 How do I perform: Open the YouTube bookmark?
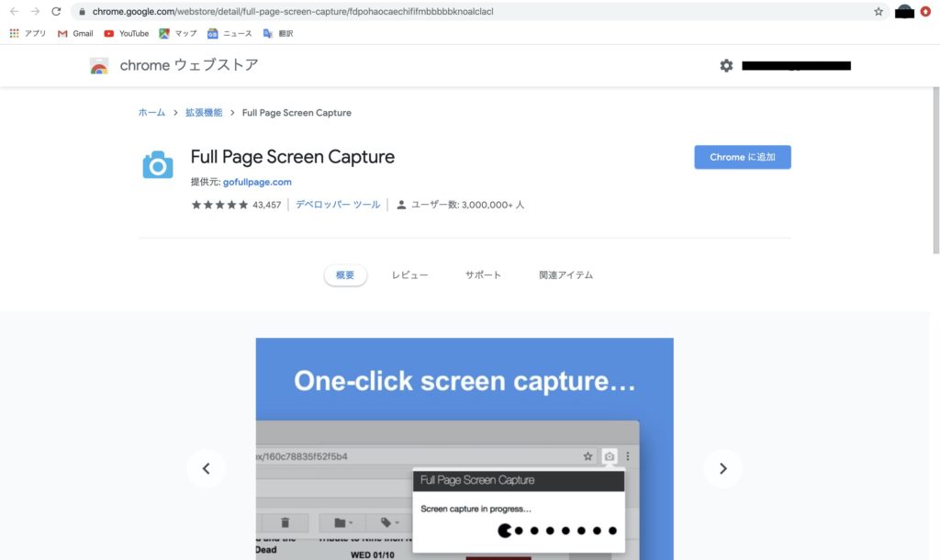(x=127, y=34)
